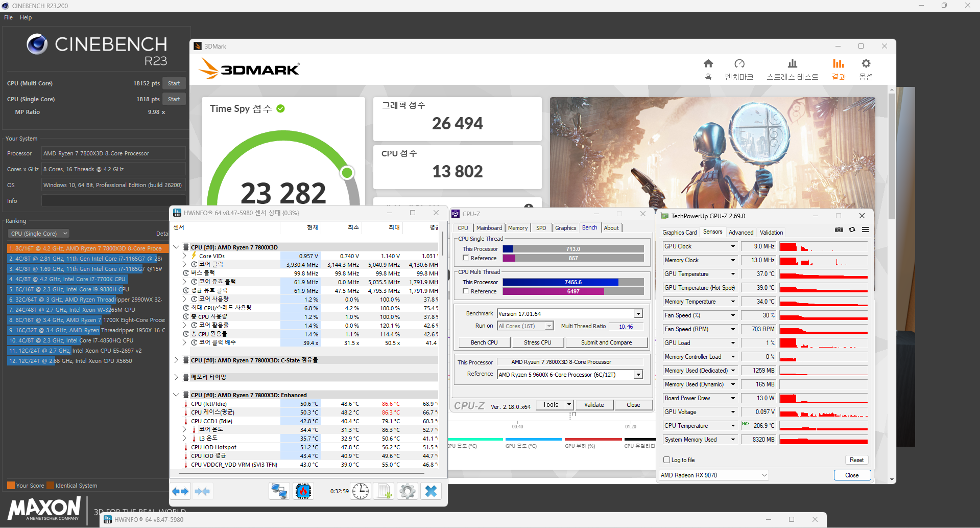Open the Cinebench Help menu
This screenshot has height=528, width=980.
(x=26, y=17)
